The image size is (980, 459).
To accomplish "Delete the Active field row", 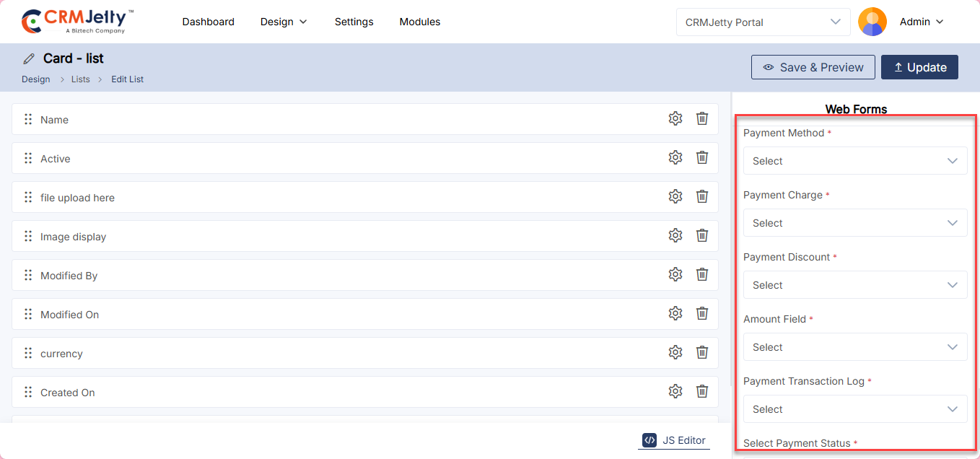I will [x=701, y=157].
